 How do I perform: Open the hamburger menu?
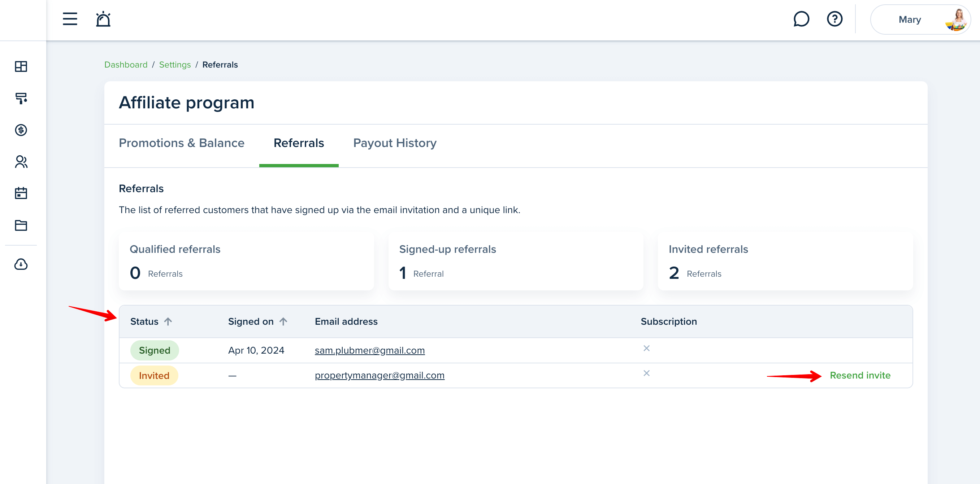(x=70, y=19)
